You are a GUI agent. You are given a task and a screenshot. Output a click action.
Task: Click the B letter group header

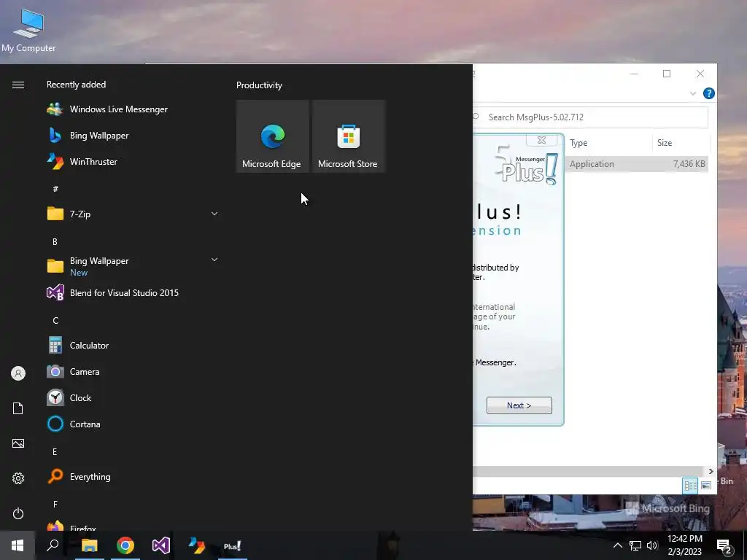[x=55, y=241]
